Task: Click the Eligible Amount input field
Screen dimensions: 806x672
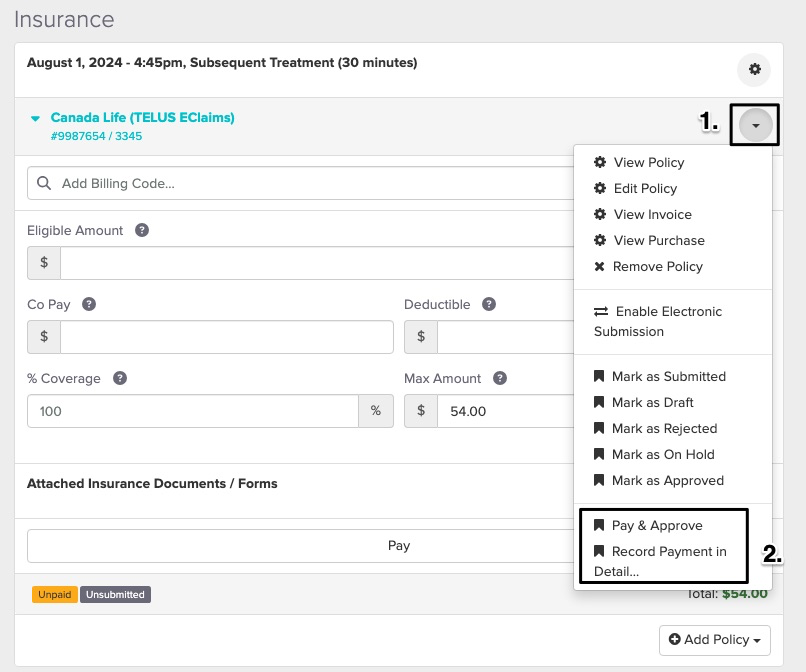Action: [x=317, y=263]
